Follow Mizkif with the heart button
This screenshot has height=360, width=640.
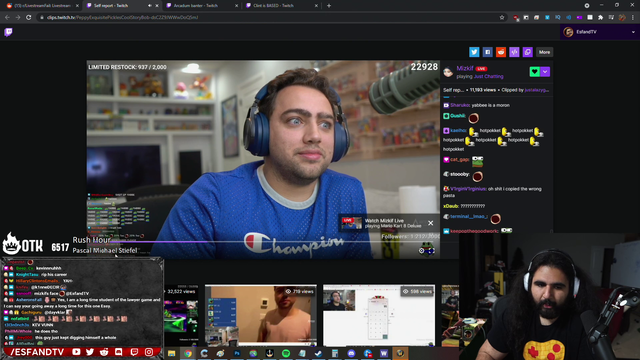[534, 71]
